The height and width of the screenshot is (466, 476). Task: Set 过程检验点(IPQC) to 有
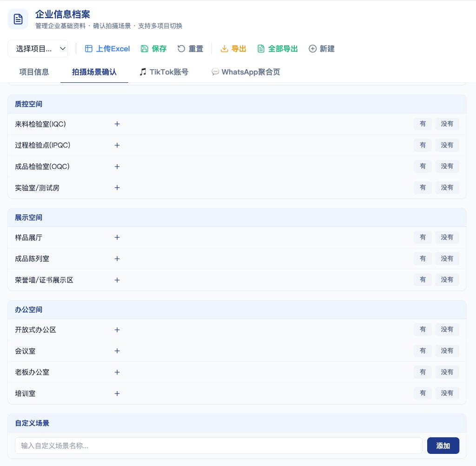click(423, 145)
